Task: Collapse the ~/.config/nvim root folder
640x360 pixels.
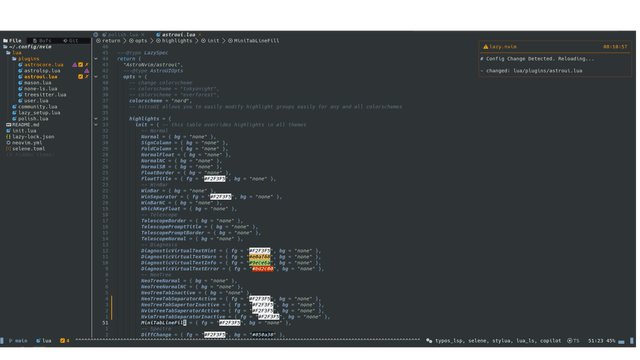Action: [28, 47]
